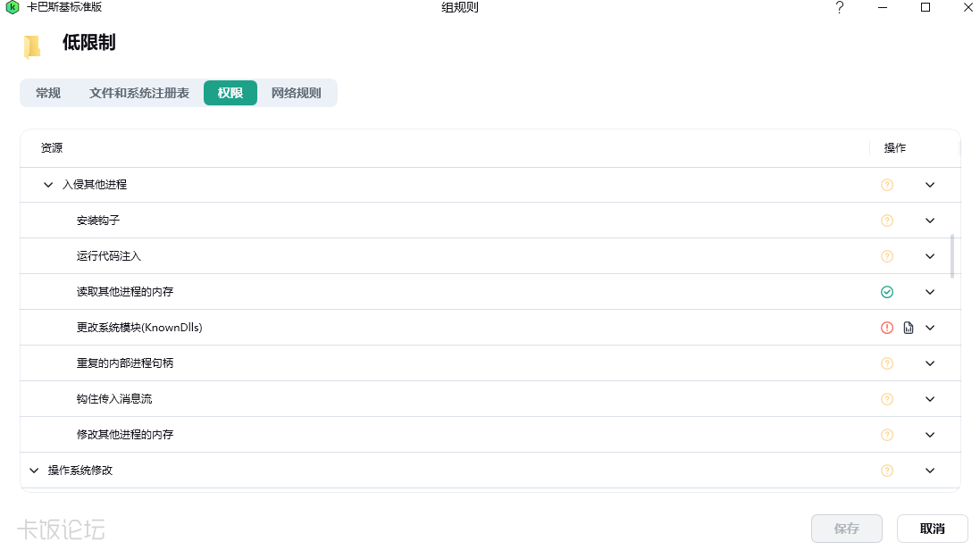The image size is (980, 550).
Task: Click the vertical scrollbar of the rules list
Action: coord(952,255)
